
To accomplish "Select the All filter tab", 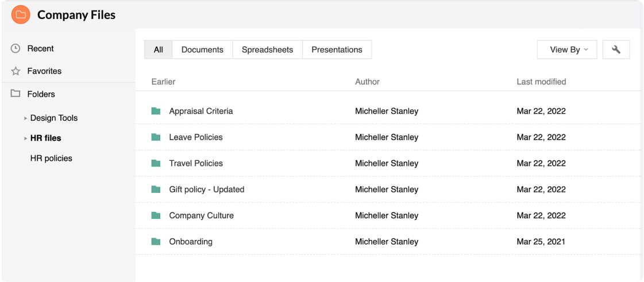I will [x=159, y=50].
